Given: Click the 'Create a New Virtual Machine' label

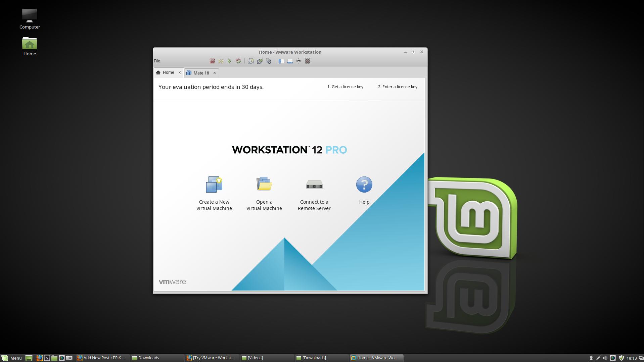Looking at the screenshot, I should [214, 205].
